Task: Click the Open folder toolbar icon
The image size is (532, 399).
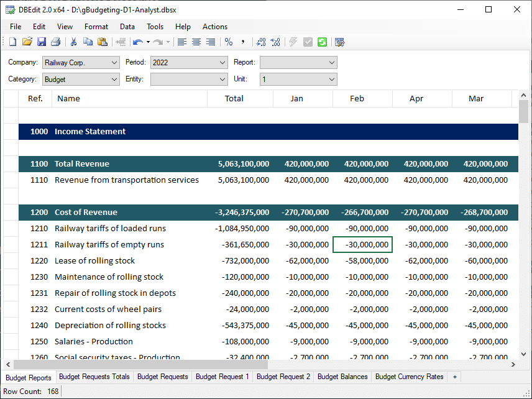Action: coord(27,42)
